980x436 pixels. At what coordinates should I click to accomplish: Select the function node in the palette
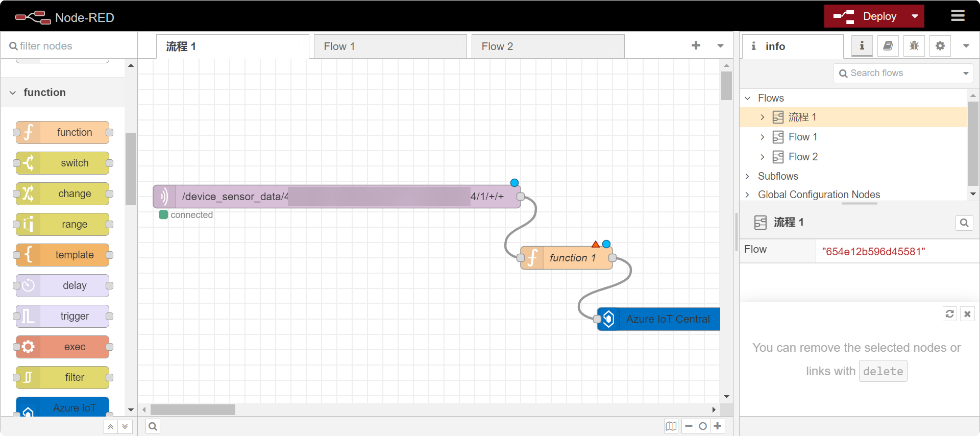click(62, 132)
